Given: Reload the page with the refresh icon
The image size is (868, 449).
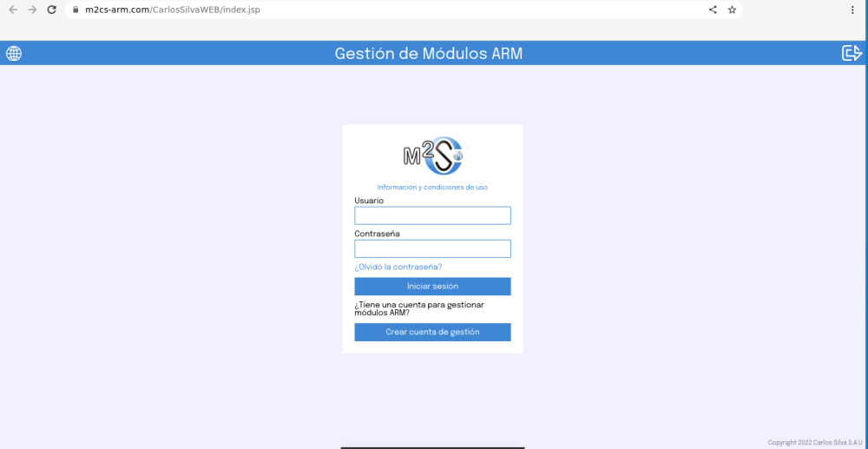Looking at the screenshot, I should click(x=51, y=10).
